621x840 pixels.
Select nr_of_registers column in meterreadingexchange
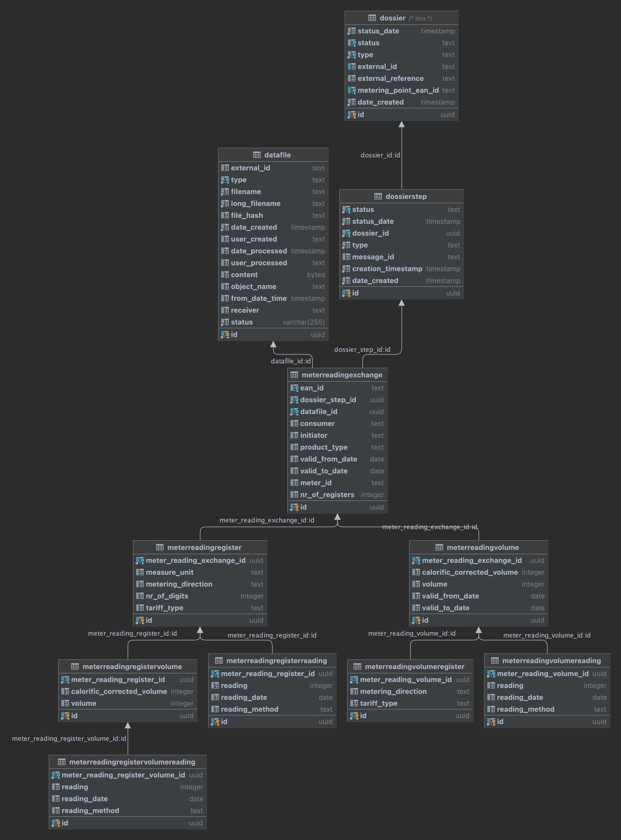tap(327, 495)
